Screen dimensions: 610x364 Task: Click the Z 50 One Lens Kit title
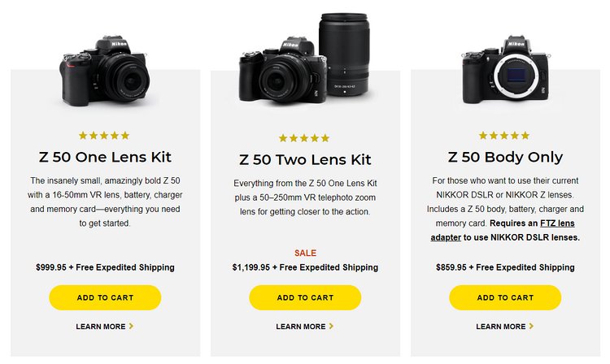tap(105, 157)
